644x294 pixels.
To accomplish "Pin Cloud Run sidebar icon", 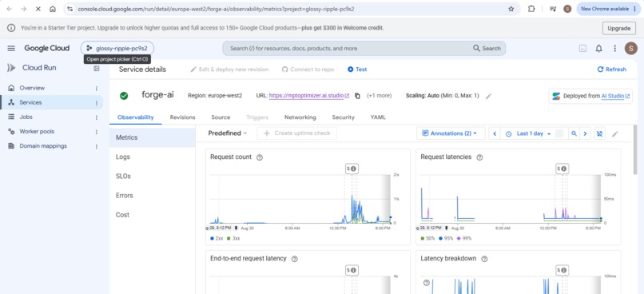I will click(x=97, y=69).
